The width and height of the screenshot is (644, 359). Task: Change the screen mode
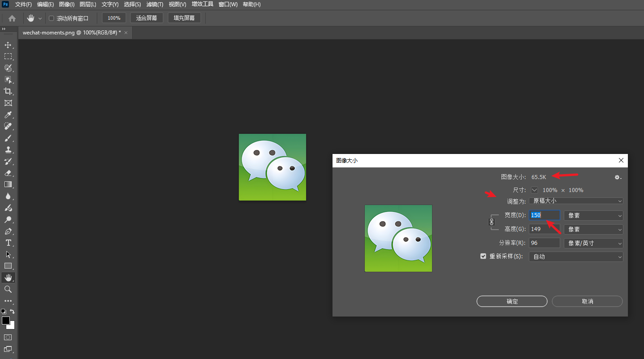(x=8, y=349)
